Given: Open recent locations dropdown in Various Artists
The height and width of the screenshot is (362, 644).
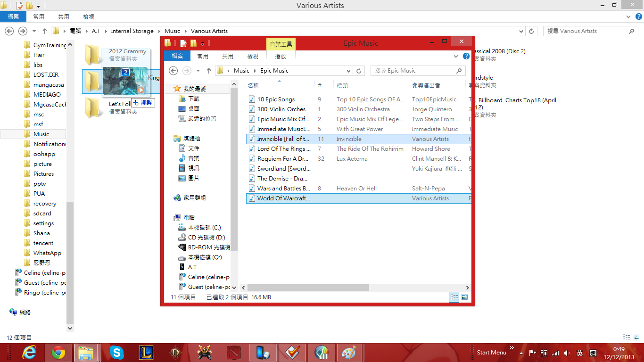Looking at the screenshot, I should (x=34, y=31).
